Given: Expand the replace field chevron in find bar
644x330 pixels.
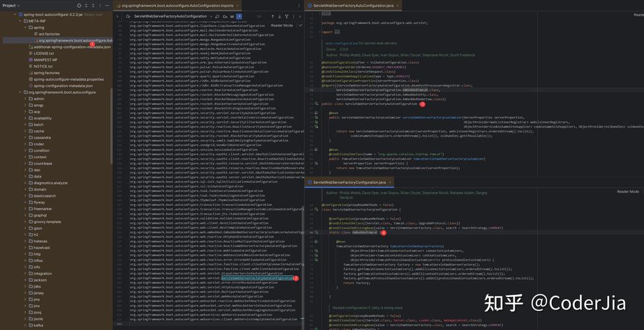Looking at the screenshot, I should tap(117, 16).
